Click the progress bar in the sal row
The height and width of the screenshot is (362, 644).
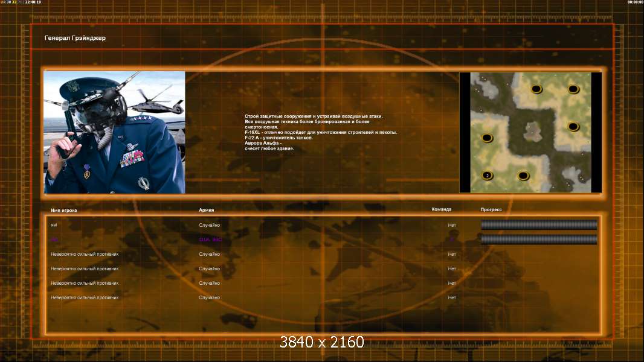[539, 224]
